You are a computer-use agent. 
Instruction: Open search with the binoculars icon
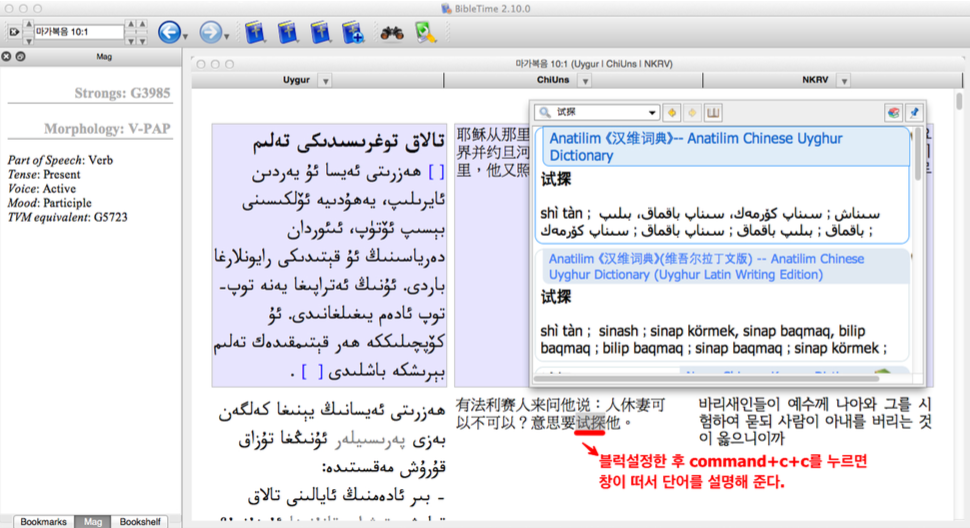tap(392, 33)
